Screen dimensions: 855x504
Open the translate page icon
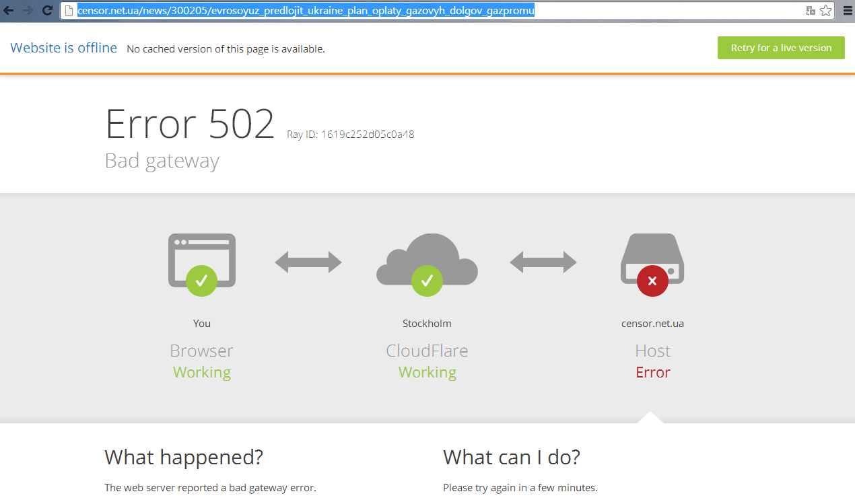click(x=811, y=10)
